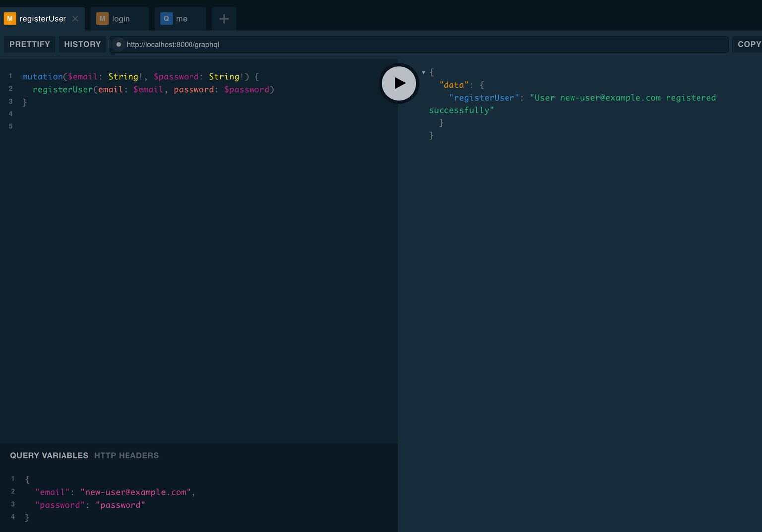Open a new query tab with the plus icon
Image resolution: width=762 pixels, height=532 pixels.
[224, 19]
